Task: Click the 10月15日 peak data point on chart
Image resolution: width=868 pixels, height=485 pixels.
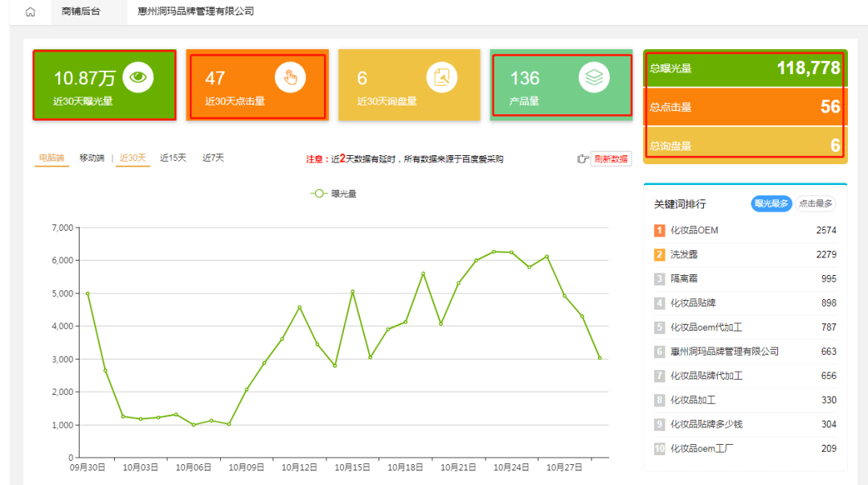Action: click(x=352, y=292)
